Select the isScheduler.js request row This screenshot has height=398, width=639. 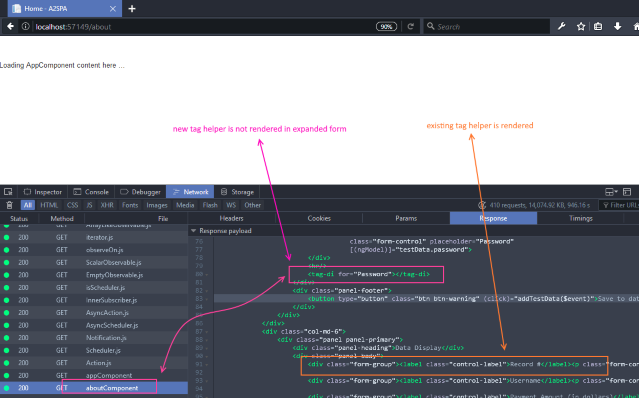coord(94,288)
